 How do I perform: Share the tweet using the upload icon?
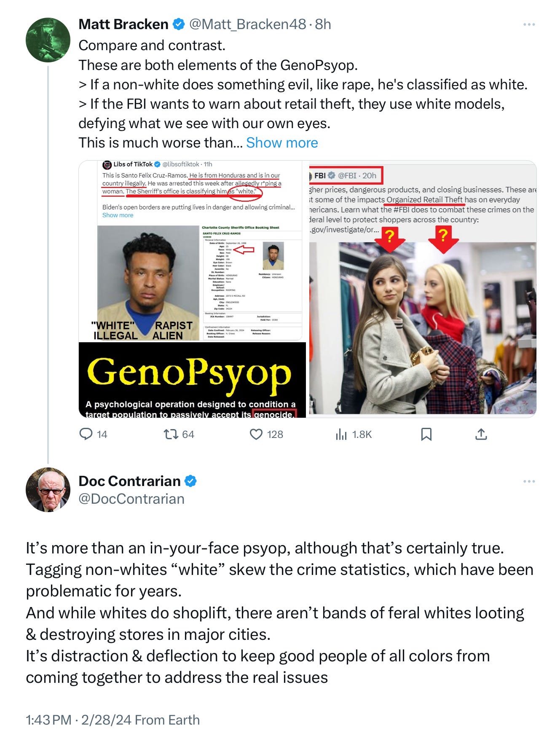(x=481, y=434)
